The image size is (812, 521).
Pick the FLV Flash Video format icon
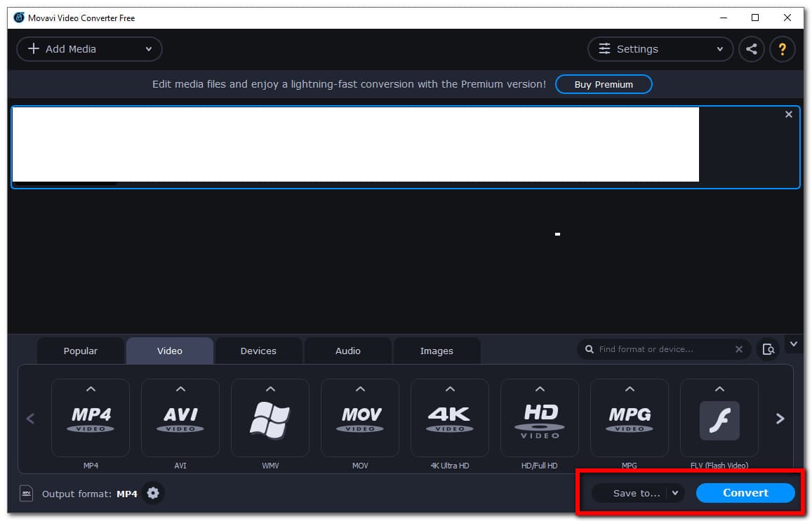coord(719,419)
